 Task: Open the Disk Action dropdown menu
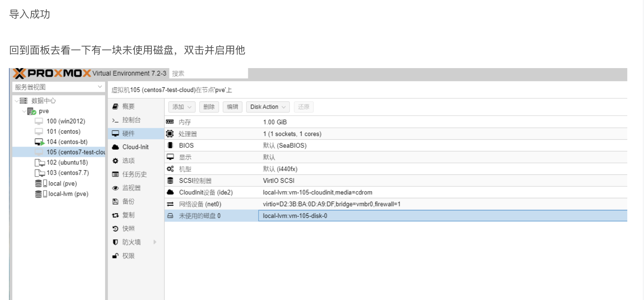point(268,107)
